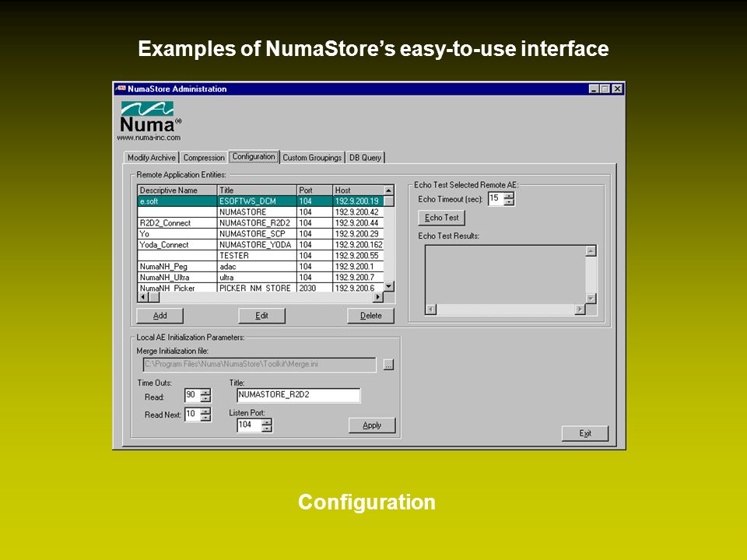Screen dimensions: 747x560
Task: Close the NumaStore Administration window
Action: [617, 89]
